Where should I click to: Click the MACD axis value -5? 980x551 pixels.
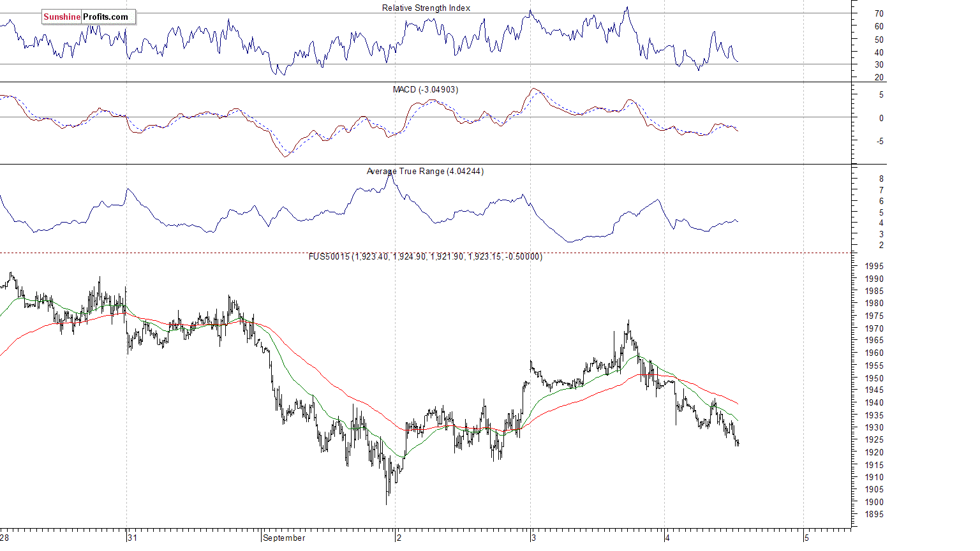point(880,141)
